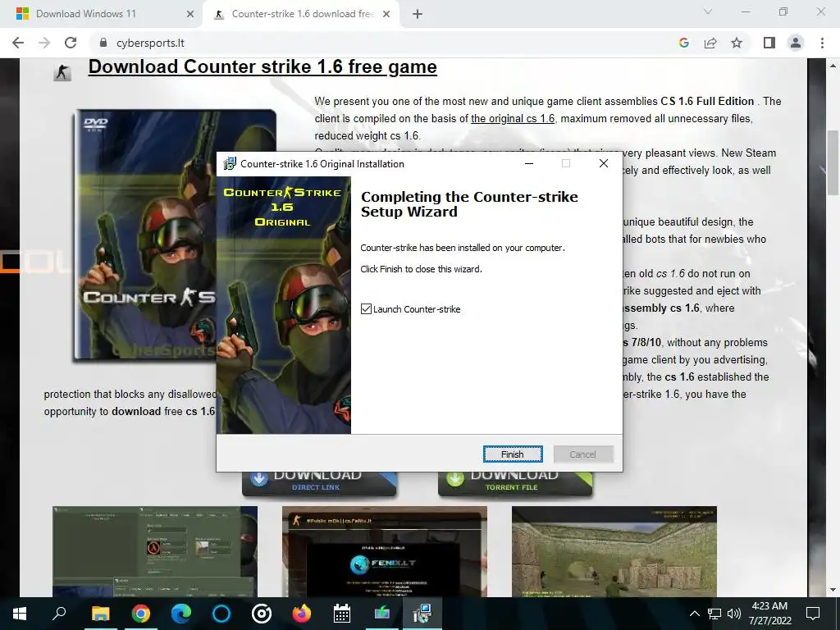The height and width of the screenshot is (630, 840).
Task: Minimize the Counter-strike installer dialog
Action: click(529, 164)
